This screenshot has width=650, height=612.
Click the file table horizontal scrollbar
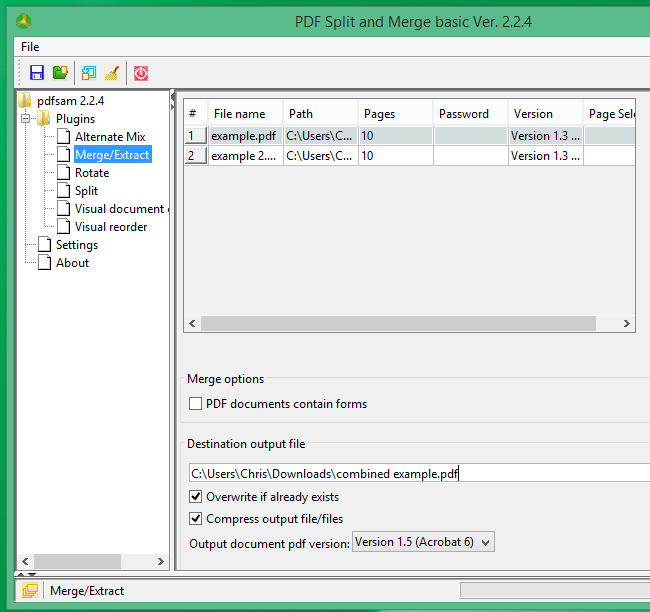(x=400, y=324)
